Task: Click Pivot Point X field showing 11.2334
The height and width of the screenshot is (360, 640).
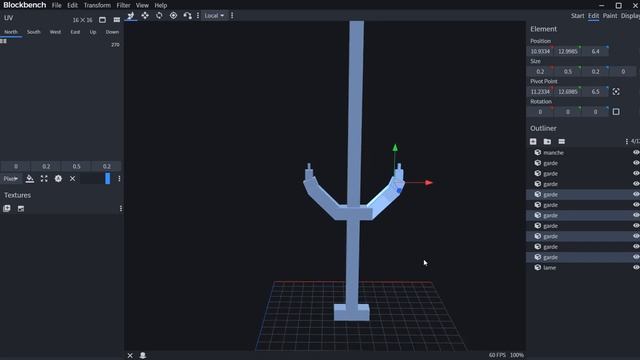Action: click(540, 91)
